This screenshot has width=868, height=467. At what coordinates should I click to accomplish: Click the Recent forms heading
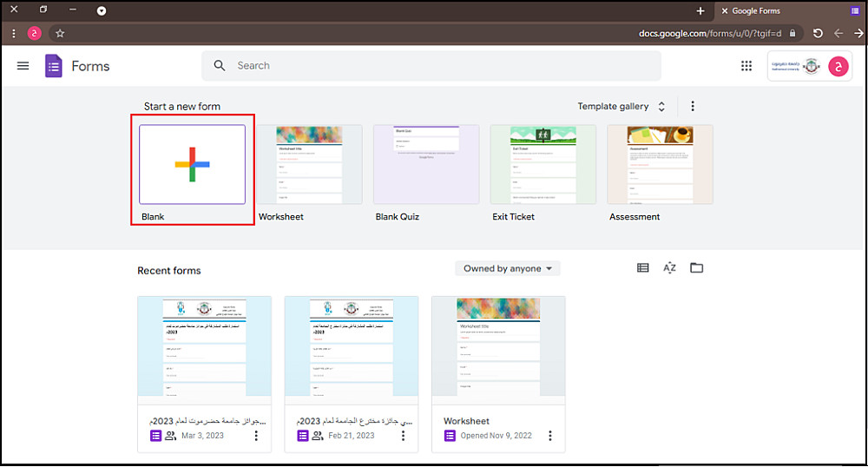(x=169, y=271)
